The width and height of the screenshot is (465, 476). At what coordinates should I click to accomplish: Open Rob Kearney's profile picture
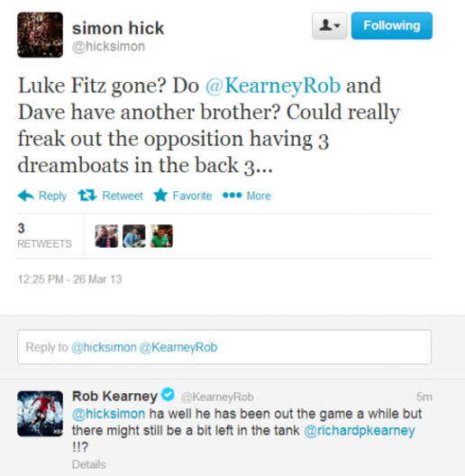coord(40,414)
